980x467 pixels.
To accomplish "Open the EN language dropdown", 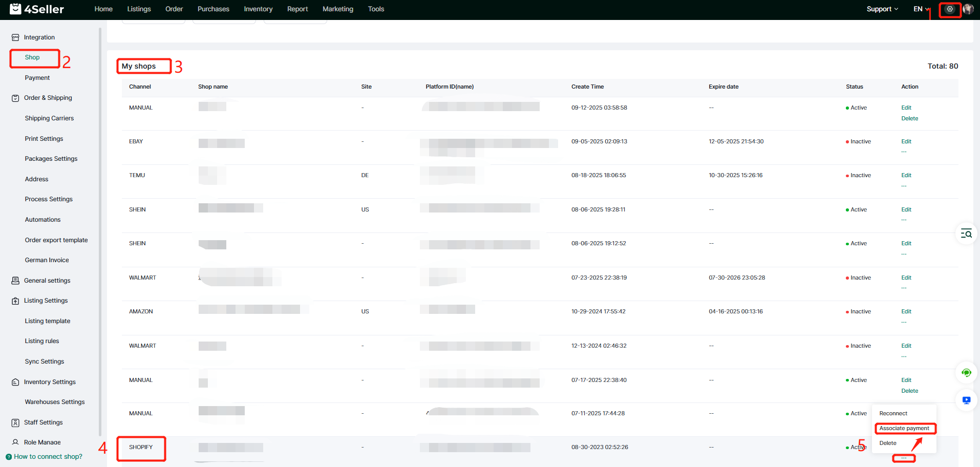I will click(921, 9).
